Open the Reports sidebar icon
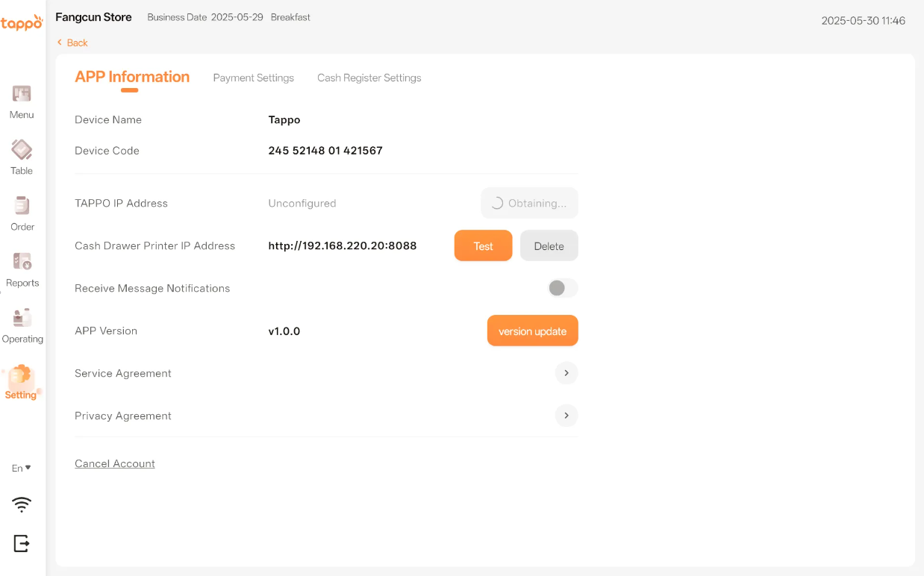924x576 pixels. pos(22,263)
